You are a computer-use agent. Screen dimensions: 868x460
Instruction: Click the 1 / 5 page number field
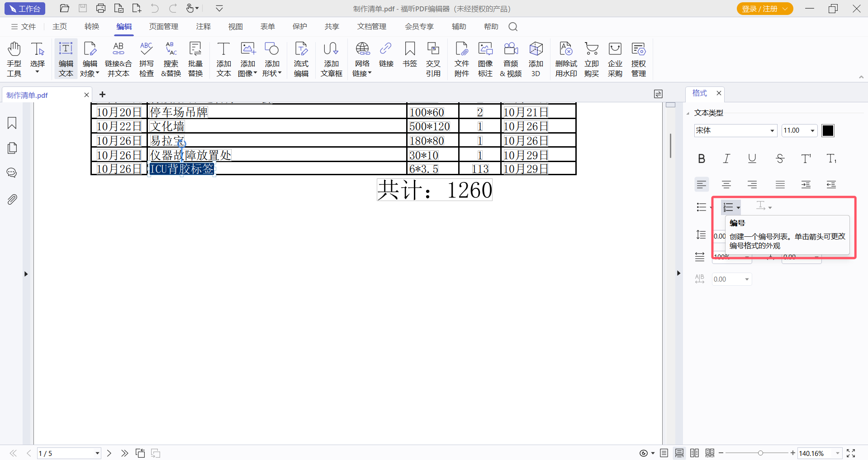click(x=69, y=453)
